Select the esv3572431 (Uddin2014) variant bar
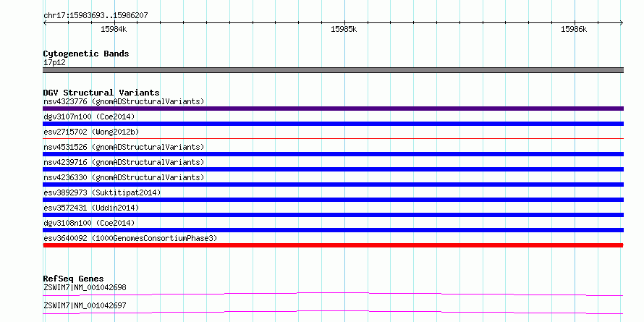Viewport: 644px width, 322px height. point(333,215)
